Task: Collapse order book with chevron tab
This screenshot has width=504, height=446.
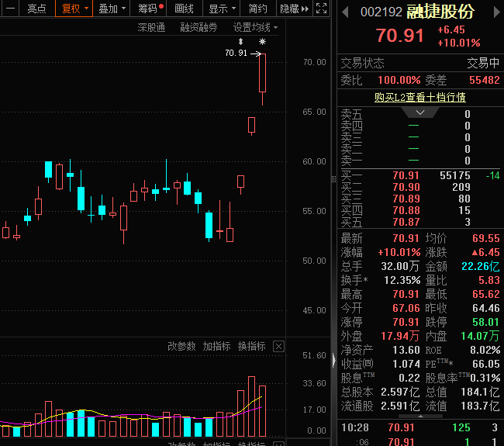Action: 420,112
